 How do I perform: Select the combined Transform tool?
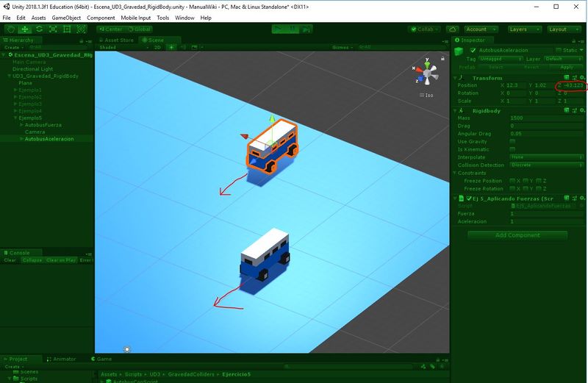[x=81, y=29]
